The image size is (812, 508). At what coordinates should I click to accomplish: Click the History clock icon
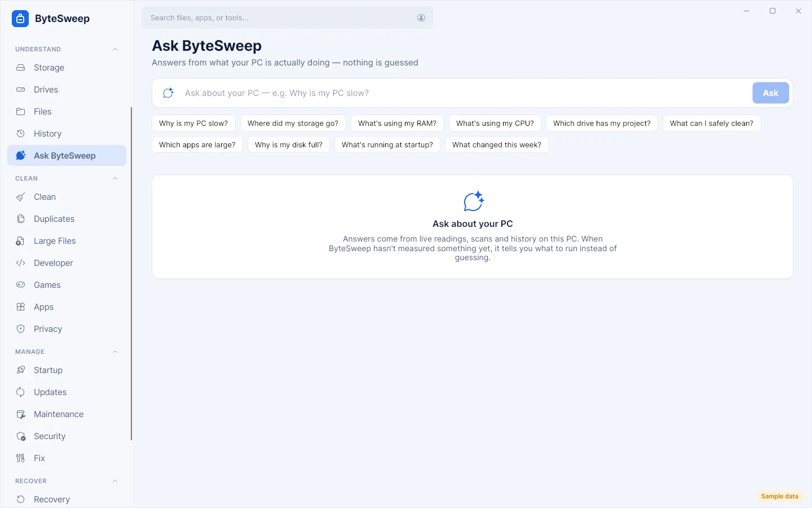(x=21, y=134)
